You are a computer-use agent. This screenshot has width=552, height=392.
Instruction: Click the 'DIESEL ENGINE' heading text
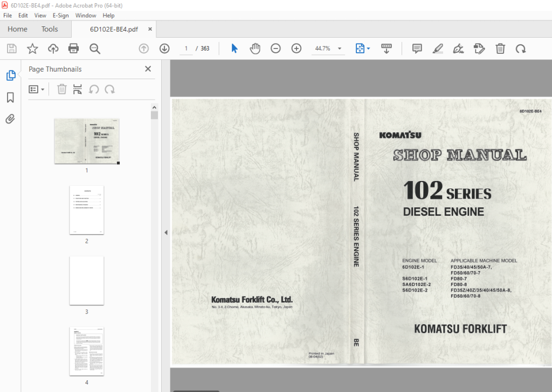tap(444, 212)
